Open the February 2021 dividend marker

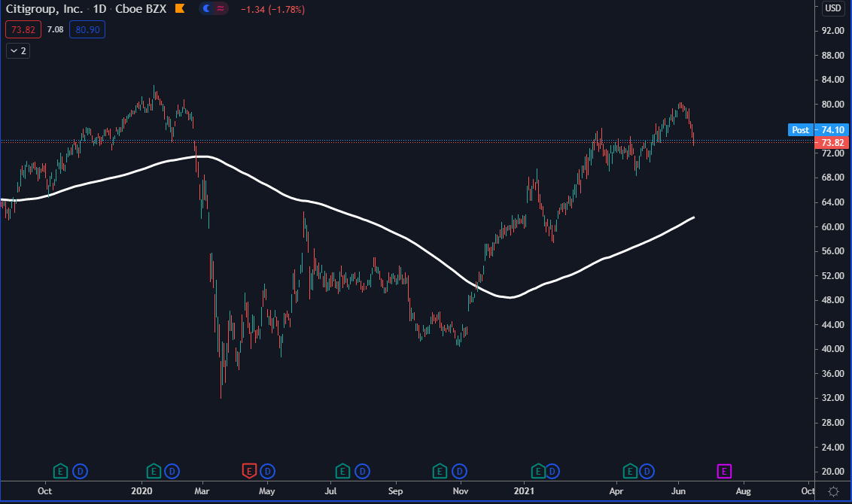552,472
